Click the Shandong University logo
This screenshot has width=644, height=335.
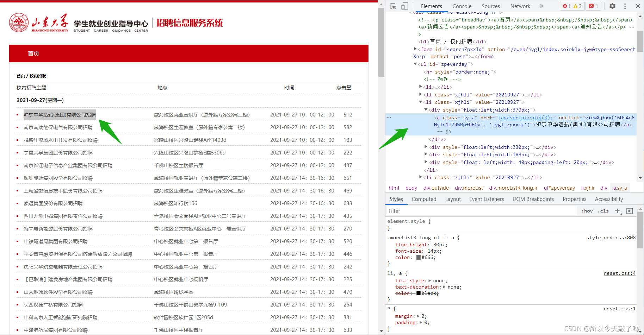pyautogui.click(x=39, y=23)
